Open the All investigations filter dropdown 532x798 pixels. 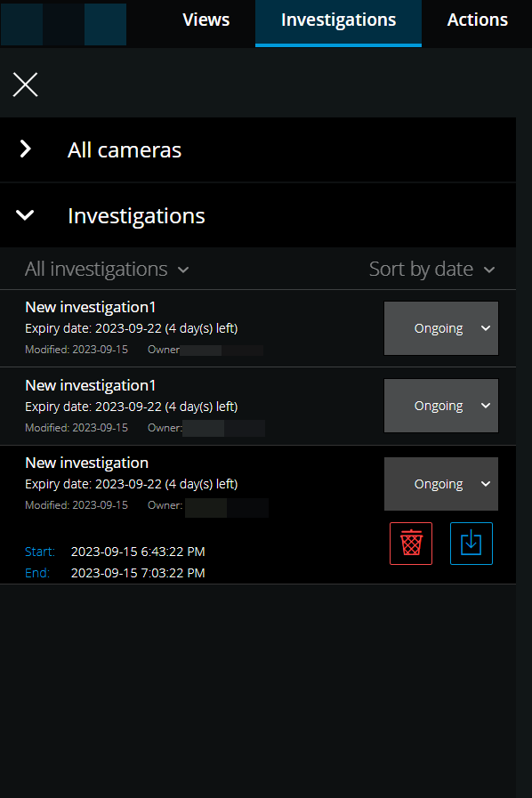click(x=107, y=270)
